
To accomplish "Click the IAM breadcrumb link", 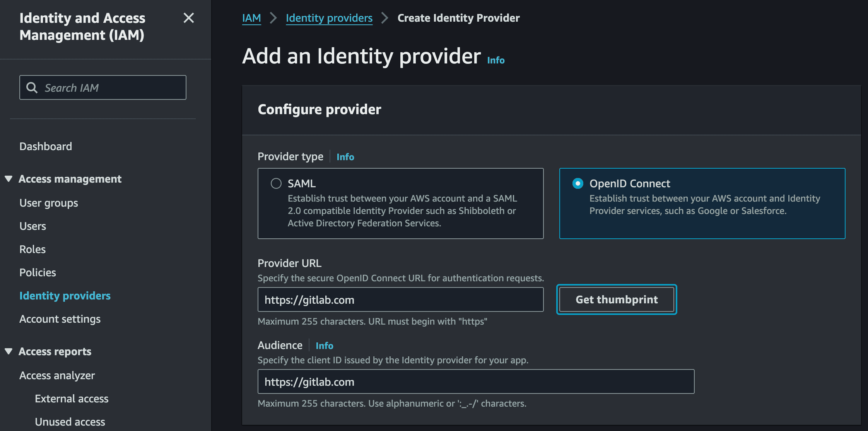I will [251, 18].
